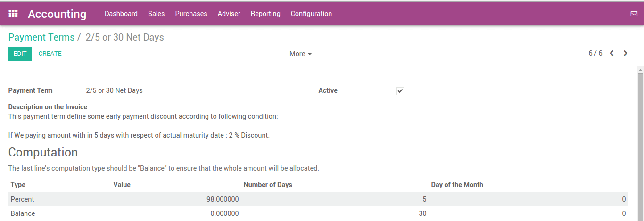
Task: Open the Configuration menu
Action: tap(311, 14)
